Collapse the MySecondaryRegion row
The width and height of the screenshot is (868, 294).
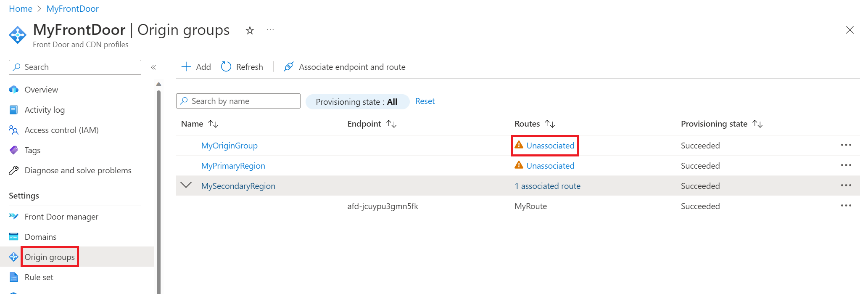(x=186, y=185)
